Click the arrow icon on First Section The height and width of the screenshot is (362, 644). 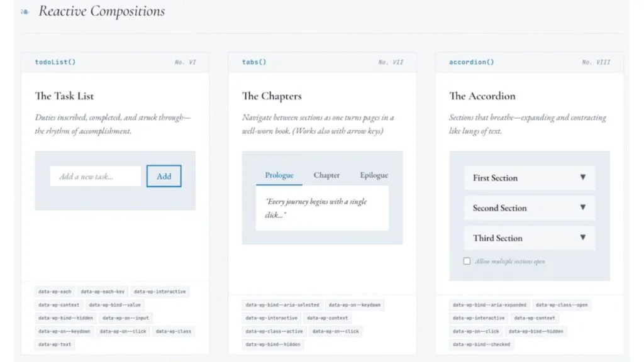pos(583,177)
